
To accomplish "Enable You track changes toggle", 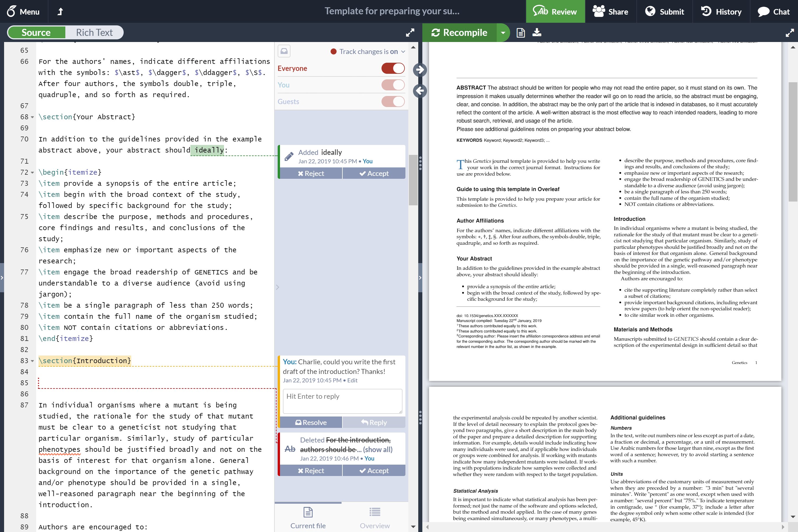I will coord(393,84).
